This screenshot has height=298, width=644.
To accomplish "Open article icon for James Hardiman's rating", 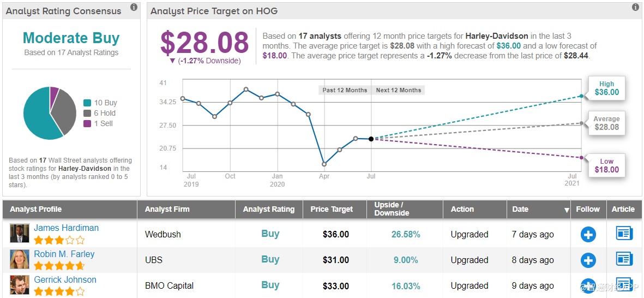I will 624,234.
